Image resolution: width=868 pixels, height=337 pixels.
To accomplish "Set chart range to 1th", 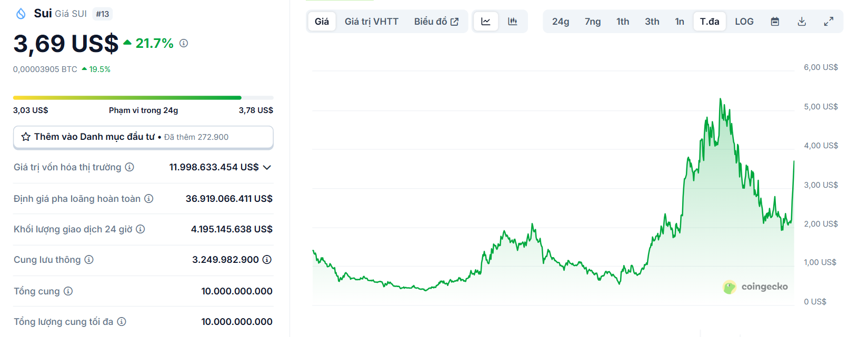I will [623, 22].
